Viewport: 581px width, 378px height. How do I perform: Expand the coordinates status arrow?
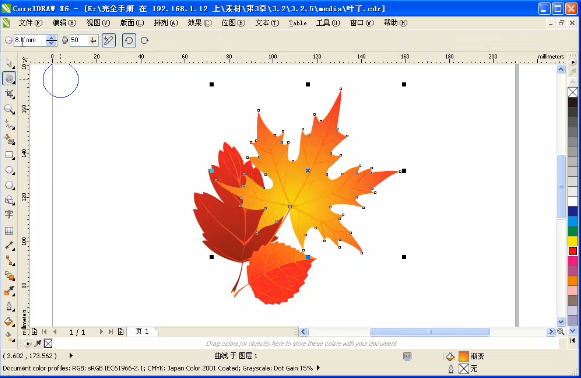71,356
